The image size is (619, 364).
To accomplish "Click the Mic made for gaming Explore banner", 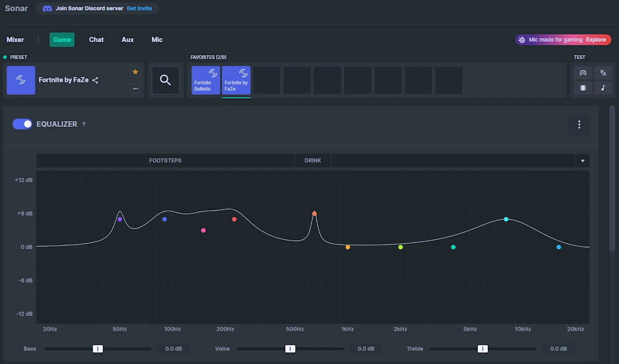I will [563, 40].
